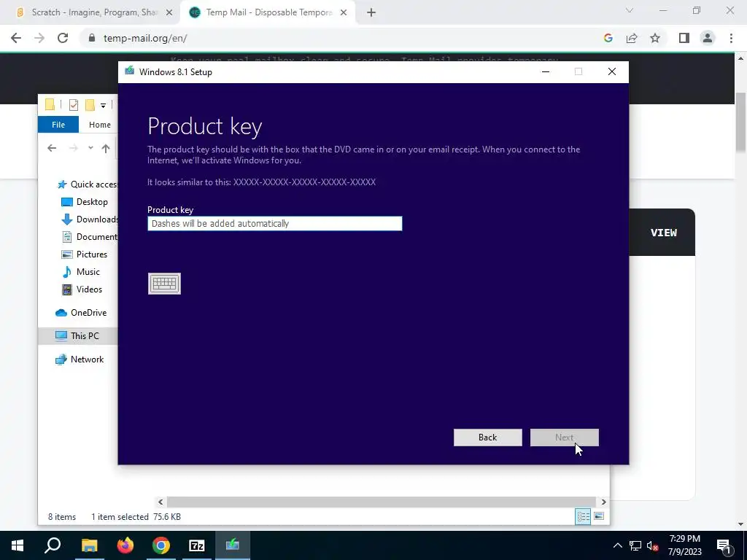This screenshot has width=747, height=560.
Task: Click Properties checkmark icon in Explorer quick toolbar
Action: click(74, 105)
